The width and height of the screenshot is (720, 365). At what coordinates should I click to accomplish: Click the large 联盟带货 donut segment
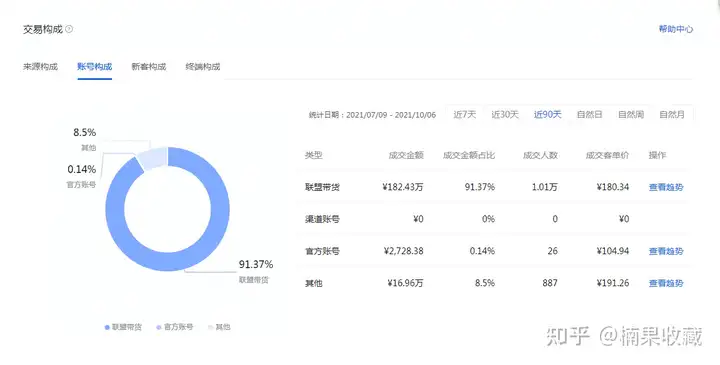click(168, 261)
